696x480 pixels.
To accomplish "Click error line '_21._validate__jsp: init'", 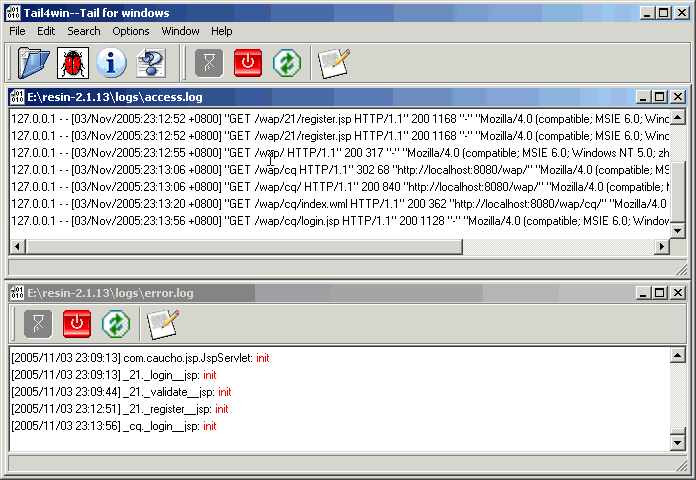I will click(121, 392).
